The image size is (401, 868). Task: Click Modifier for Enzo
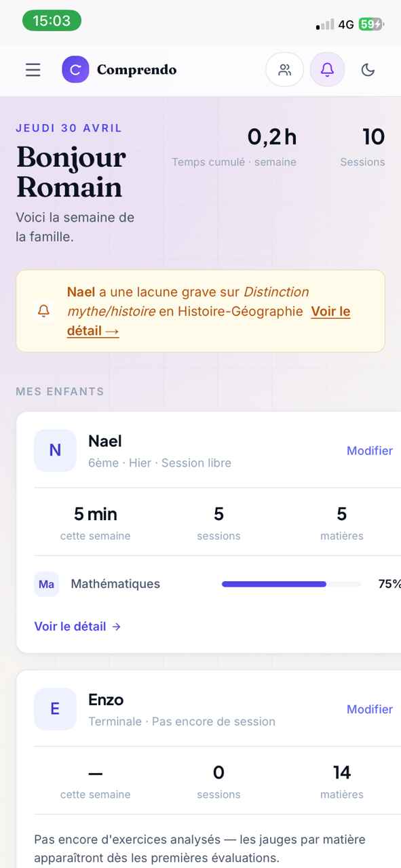(x=370, y=709)
